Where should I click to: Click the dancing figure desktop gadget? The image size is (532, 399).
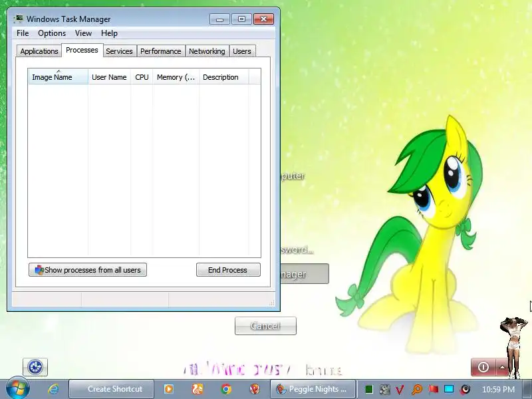514,347
